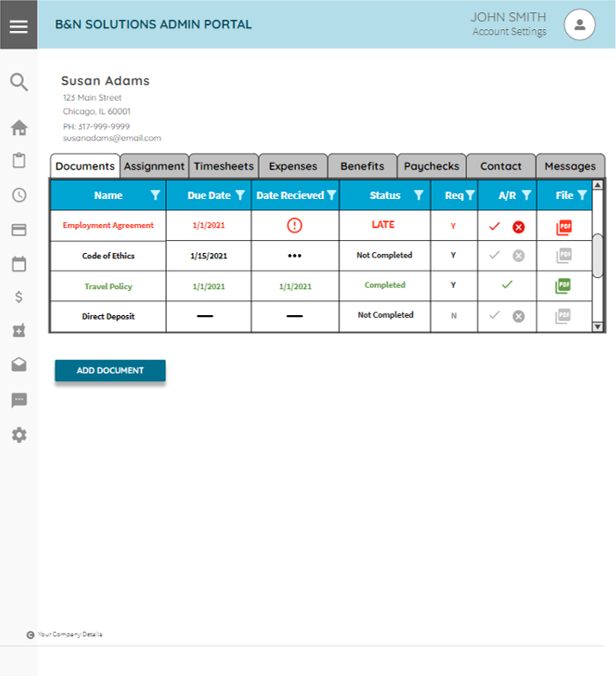Open the Status column filter
The image size is (616, 681).
coord(418,195)
